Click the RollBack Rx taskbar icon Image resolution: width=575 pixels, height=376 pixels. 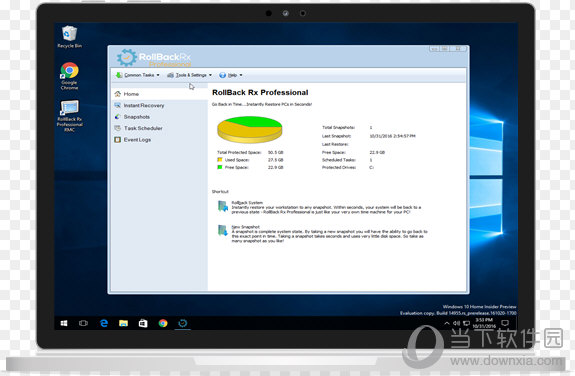183,323
